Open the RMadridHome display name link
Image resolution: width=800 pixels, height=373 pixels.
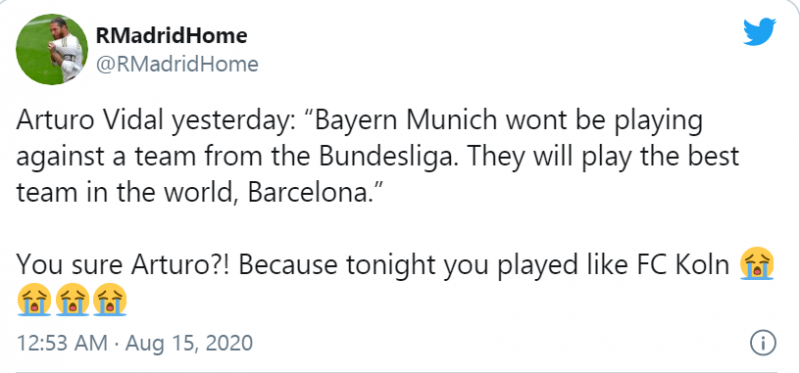[x=171, y=36]
